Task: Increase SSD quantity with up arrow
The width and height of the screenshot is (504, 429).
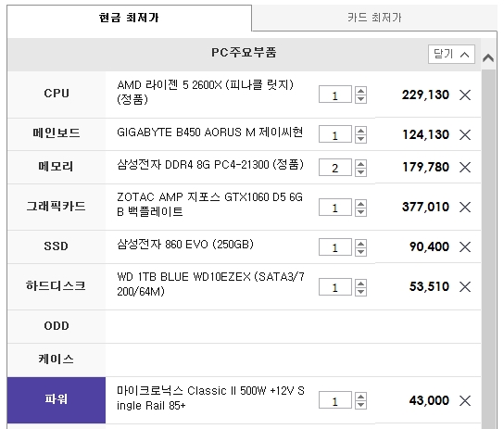Action: coord(360,244)
